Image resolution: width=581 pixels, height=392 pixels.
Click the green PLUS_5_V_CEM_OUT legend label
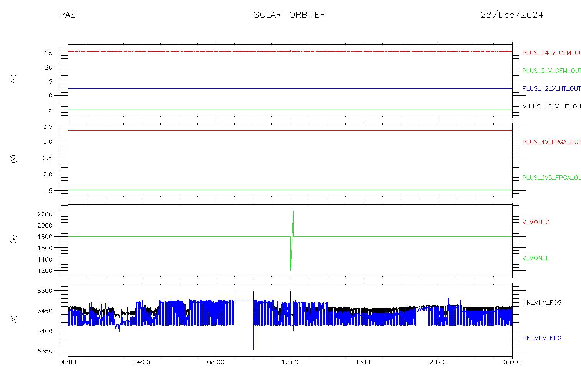click(551, 71)
